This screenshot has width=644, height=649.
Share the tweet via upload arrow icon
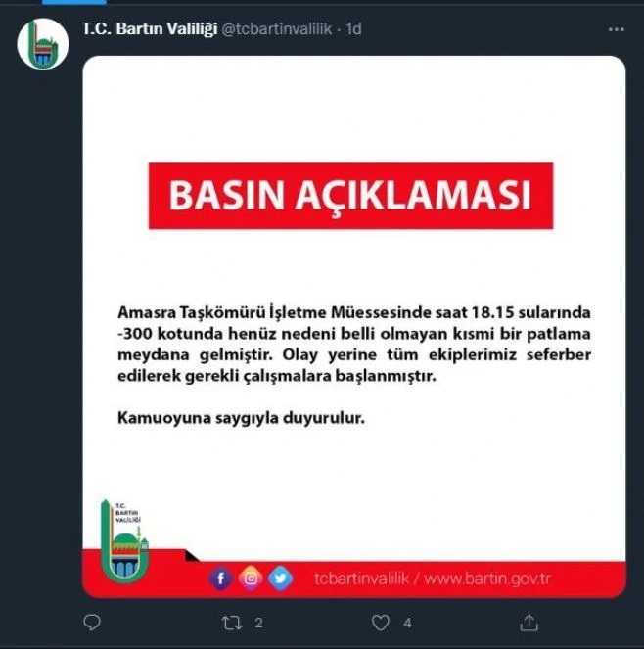pyautogui.click(x=529, y=623)
